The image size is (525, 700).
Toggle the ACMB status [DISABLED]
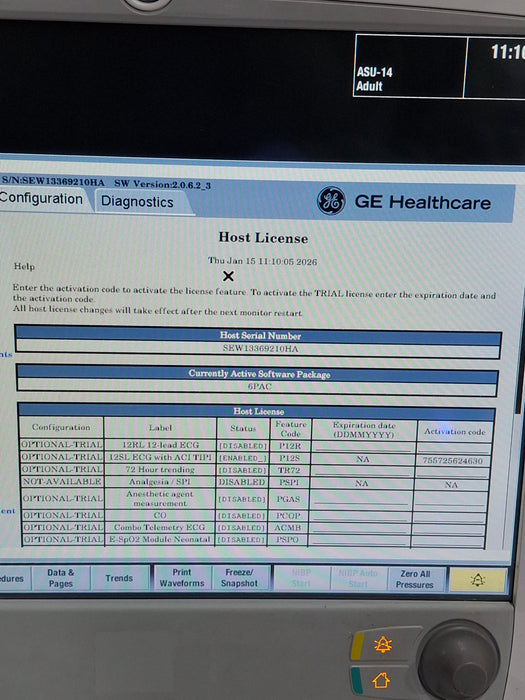[242, 528]
